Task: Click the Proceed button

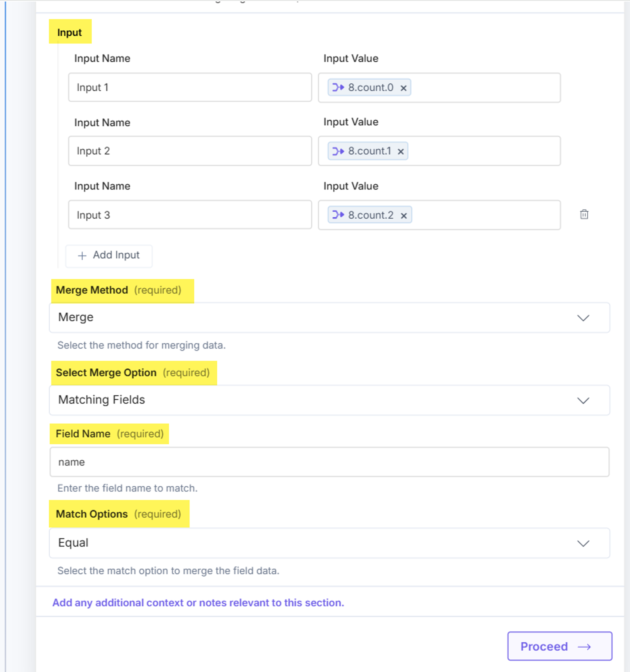Action: point(560,646)
